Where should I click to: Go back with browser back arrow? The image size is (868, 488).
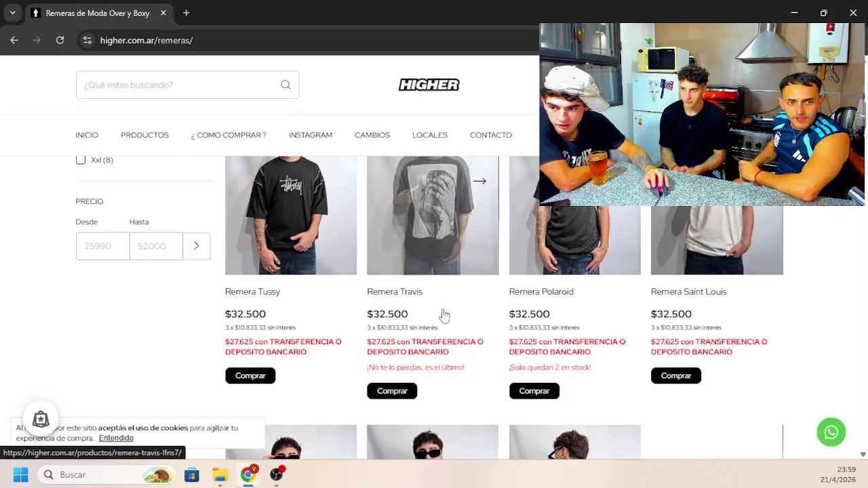pos(14,40)
